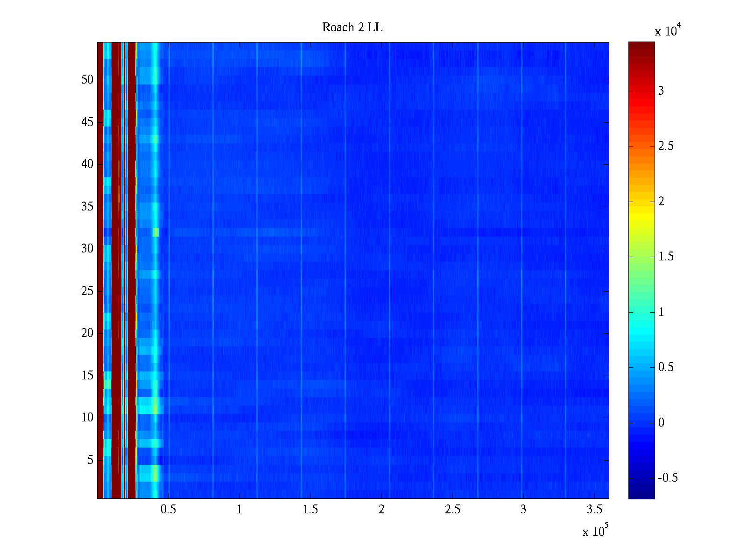747x560 pixels.
Task: Click the colorbar tick label 2.5
Action: pyautogui.click(x=666, y=146)
